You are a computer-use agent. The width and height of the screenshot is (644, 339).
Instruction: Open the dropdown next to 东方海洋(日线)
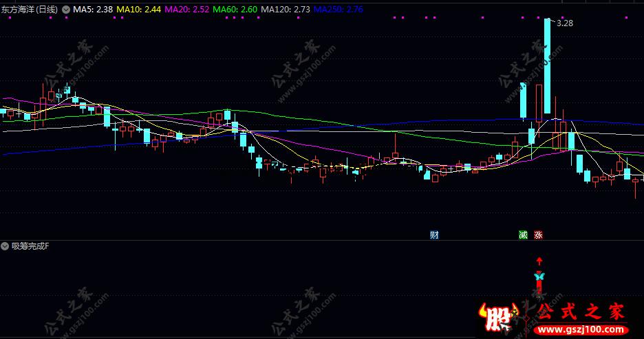[66, 10]
